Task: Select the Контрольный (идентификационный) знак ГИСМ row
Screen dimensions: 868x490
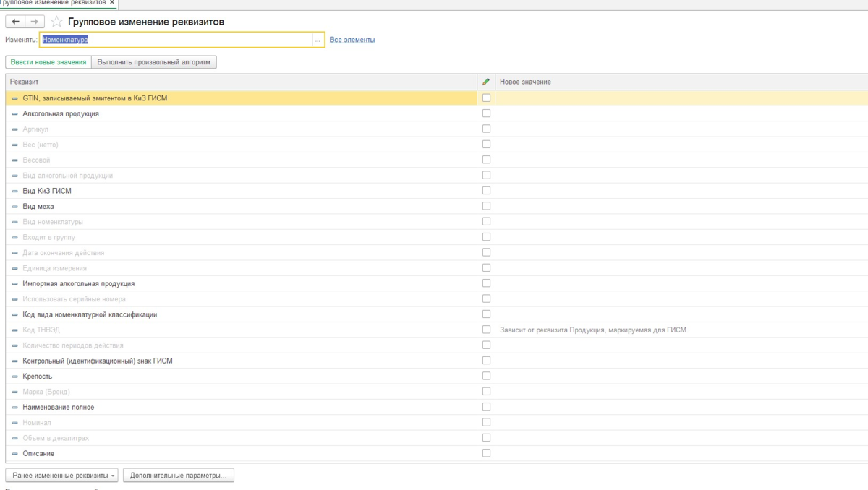Action: [242, 361]
